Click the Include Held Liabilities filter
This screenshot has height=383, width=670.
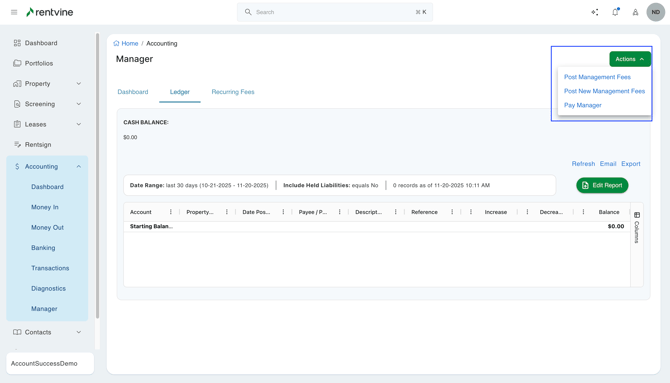[x=331, y=185]
